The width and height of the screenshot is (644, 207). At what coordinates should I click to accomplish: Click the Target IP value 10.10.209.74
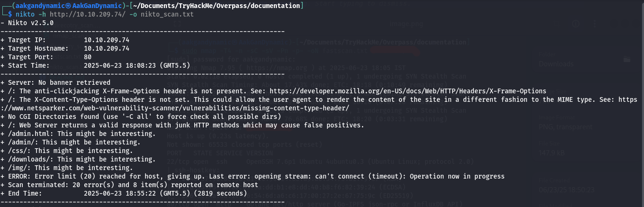pos(106,40)
